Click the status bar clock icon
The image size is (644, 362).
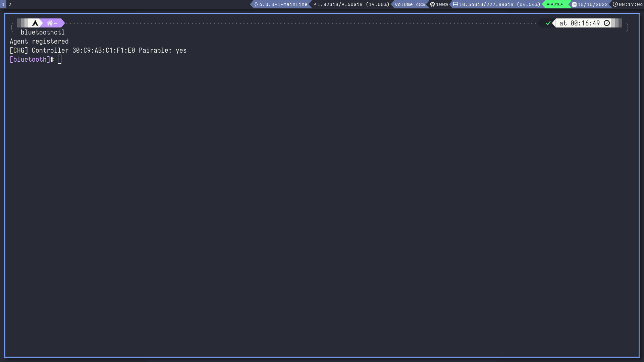pos(615,4)
